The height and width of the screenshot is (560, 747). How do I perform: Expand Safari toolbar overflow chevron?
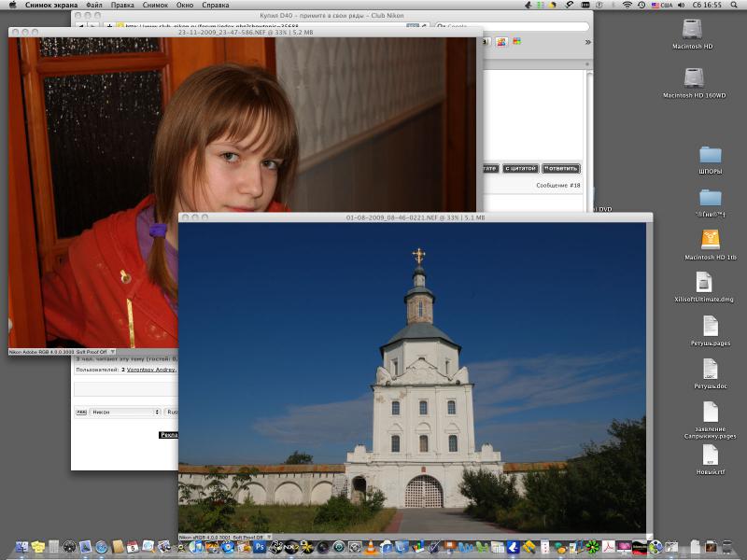588,42
